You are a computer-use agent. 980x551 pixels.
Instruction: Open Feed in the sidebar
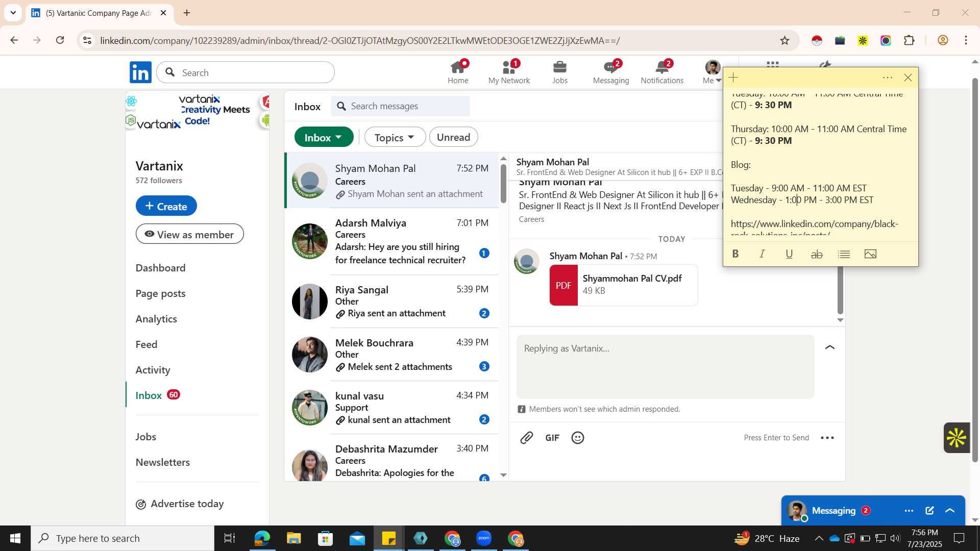[x=146, y=344]
